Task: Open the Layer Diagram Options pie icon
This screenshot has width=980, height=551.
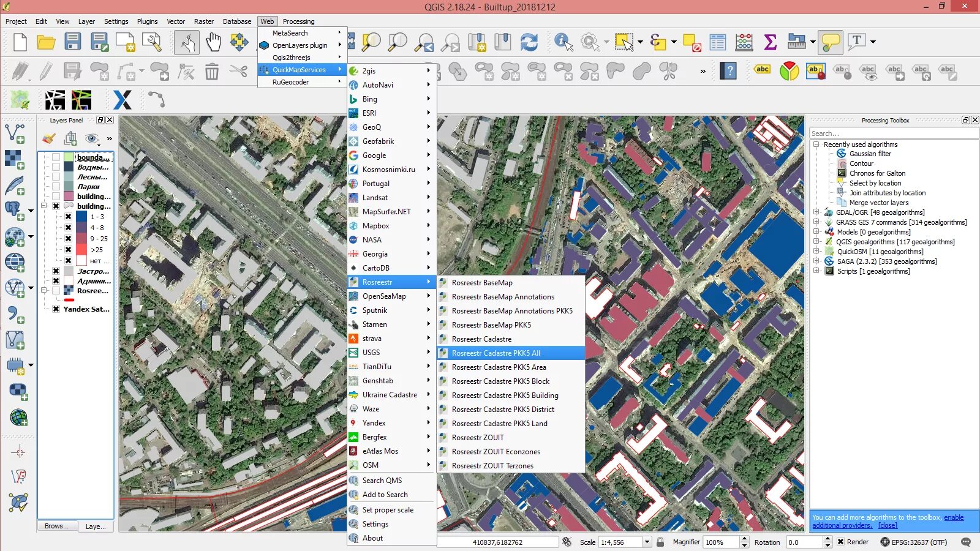Action: (x=789, y=71)
